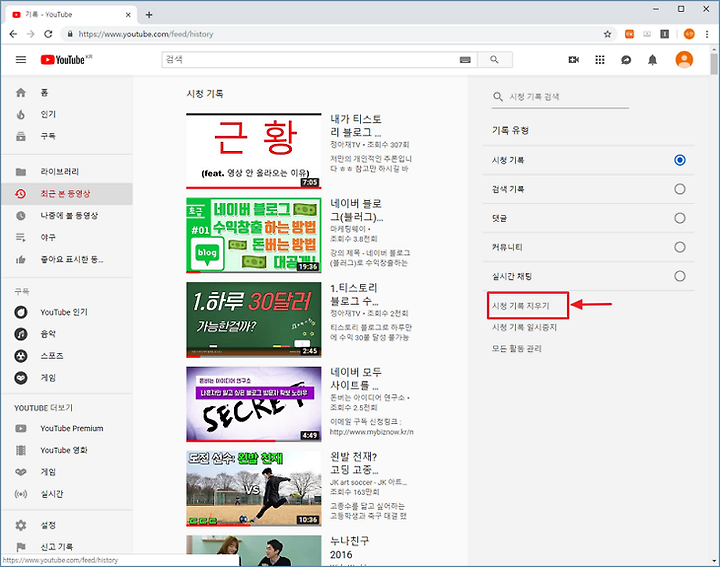This screenshot has width=720, height=567.
Task: Select the 커뮤니티 radio button
Action: 680,247
